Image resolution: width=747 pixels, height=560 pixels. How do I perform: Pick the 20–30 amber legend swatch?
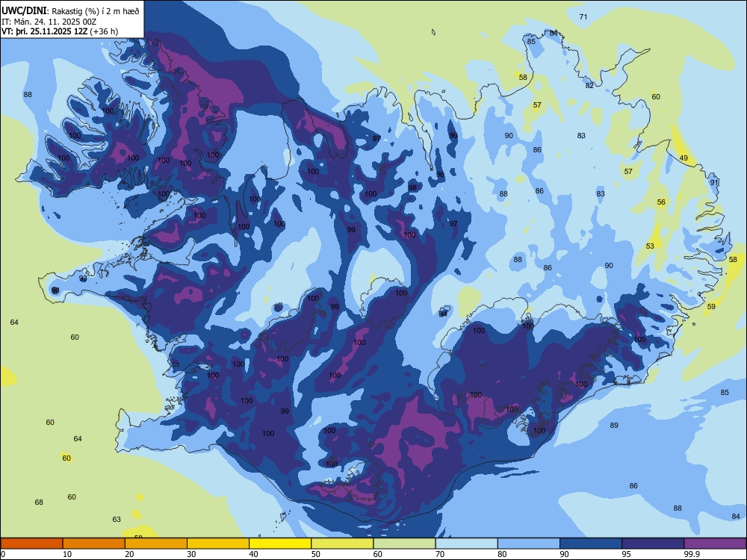[x=156, y=544]
